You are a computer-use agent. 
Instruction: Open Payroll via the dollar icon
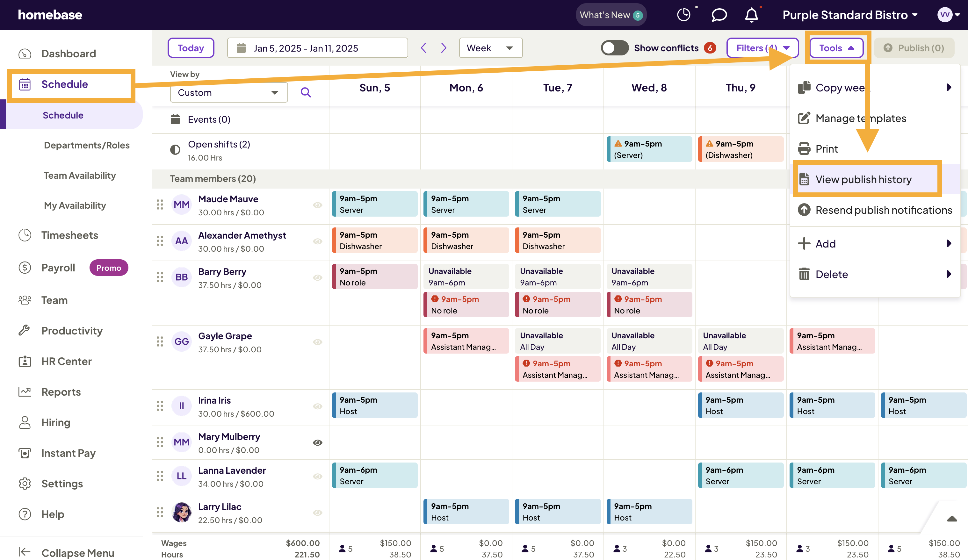(25, 267)
